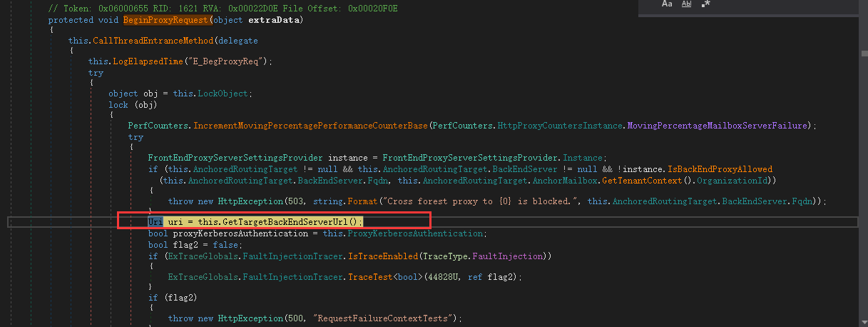Click the LogElapsedTime method call
868x327 pixels.
tap(146, 62)
